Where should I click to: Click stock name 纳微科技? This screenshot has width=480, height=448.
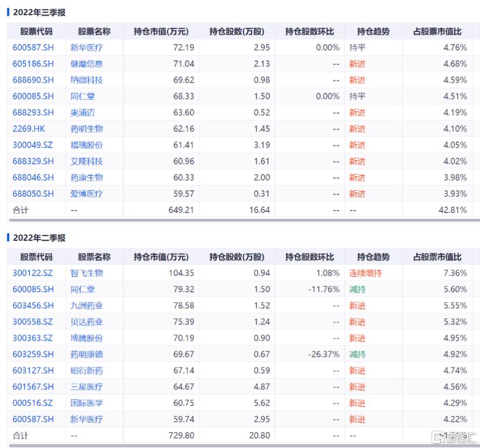87,80
